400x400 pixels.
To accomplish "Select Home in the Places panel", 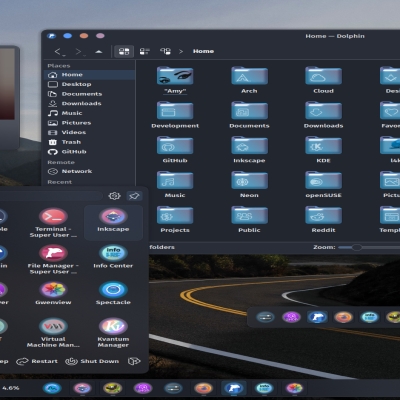I will coord(89,75).
